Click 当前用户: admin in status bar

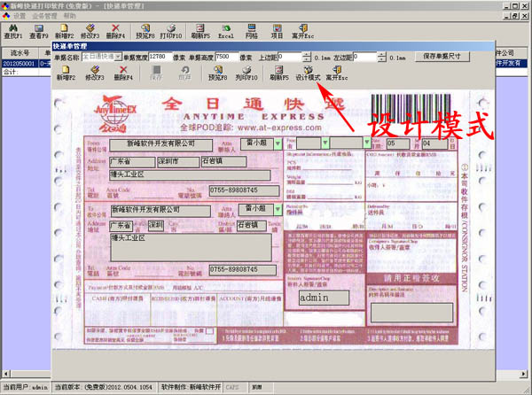click(26, 387)
